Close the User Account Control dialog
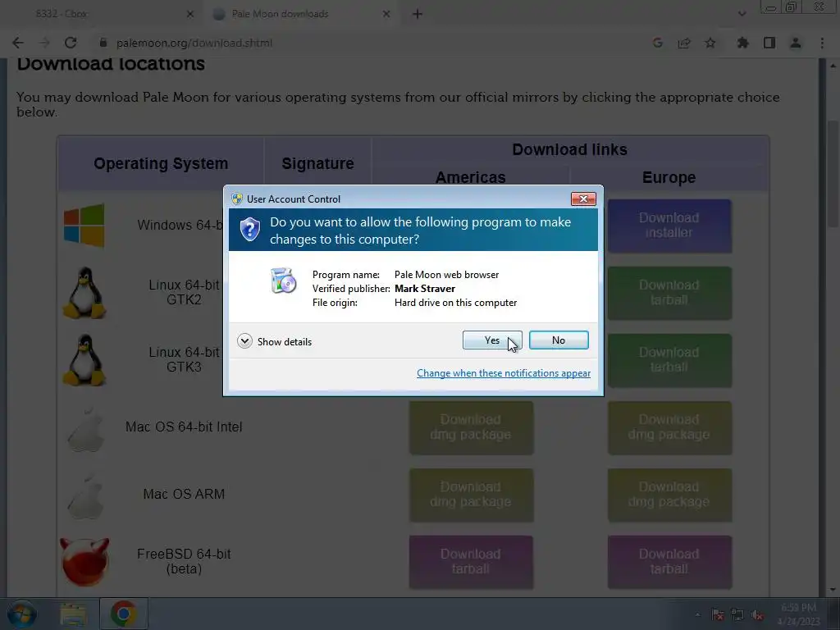Image resolution: width=840 pixels, height=630 pixels. pos(583,199)
